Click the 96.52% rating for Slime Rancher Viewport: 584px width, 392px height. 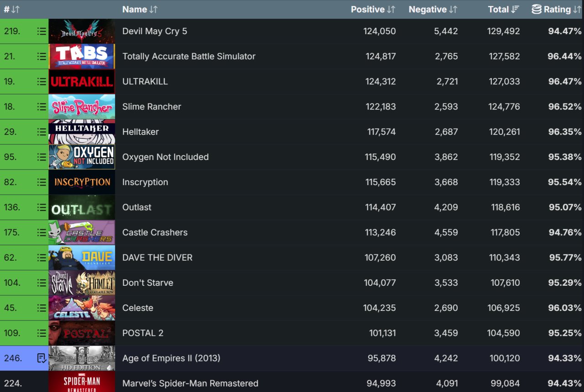point(565,107)
